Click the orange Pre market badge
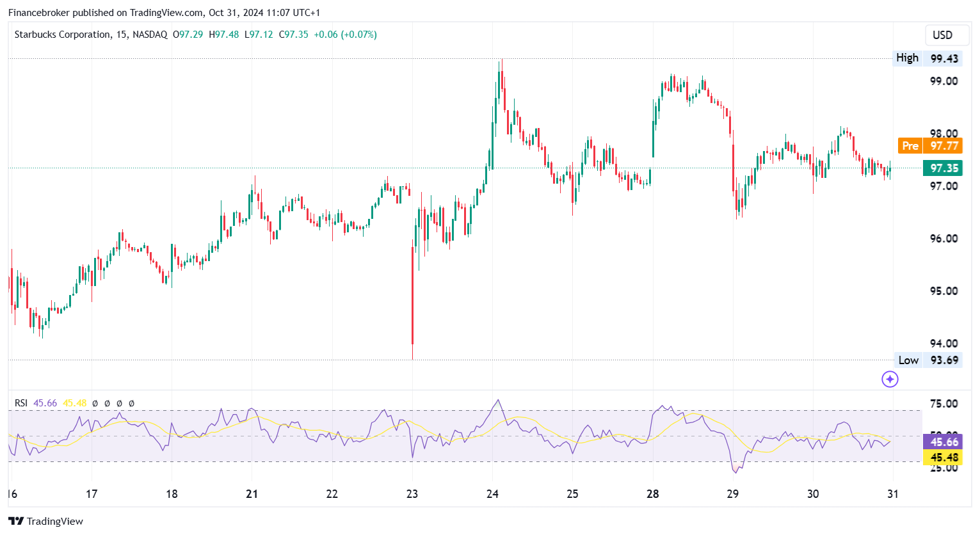The height and width of the screenshot is (535, 980). [x=910, y=146]
